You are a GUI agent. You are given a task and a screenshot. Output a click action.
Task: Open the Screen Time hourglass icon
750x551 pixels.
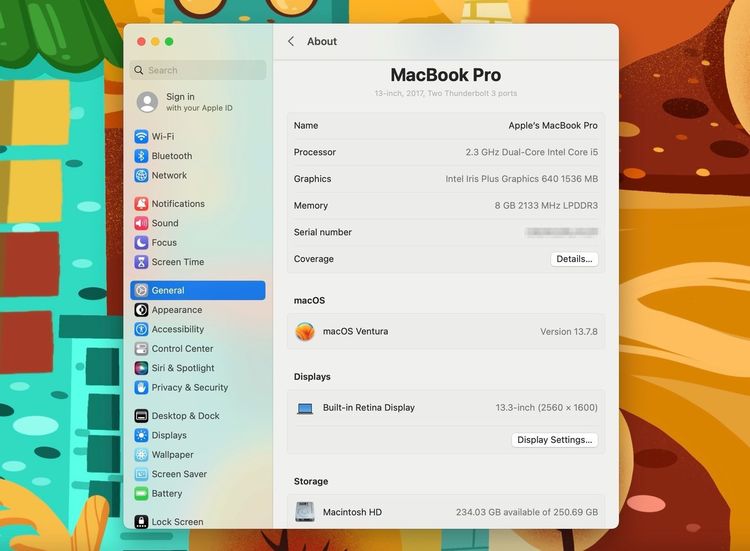point(141,262)
